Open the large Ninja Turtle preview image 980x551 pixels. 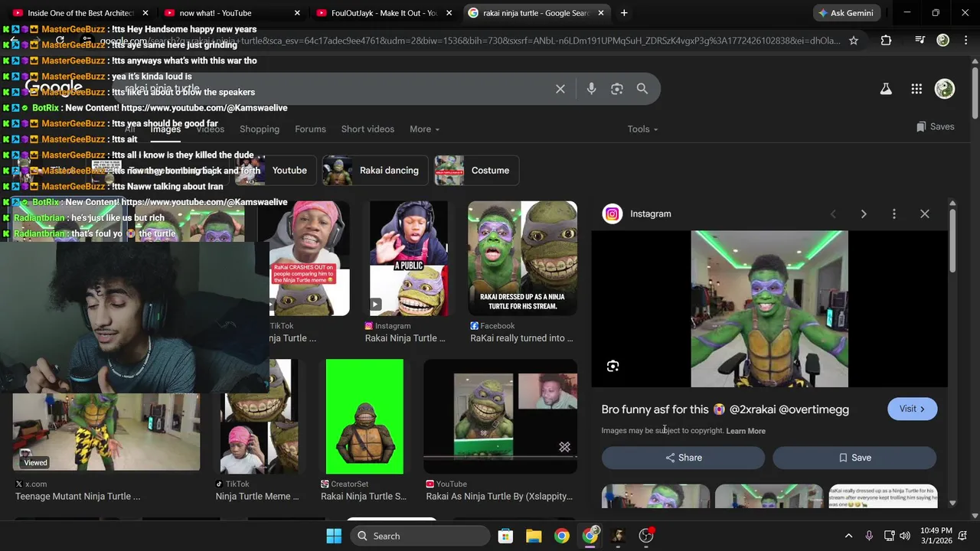pyautogui.click(x=769, y=308)
